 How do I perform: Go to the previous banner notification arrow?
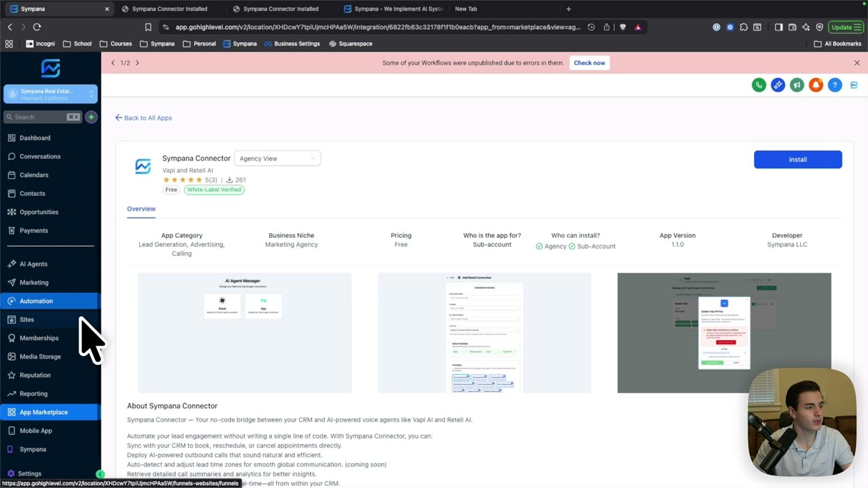113,63
